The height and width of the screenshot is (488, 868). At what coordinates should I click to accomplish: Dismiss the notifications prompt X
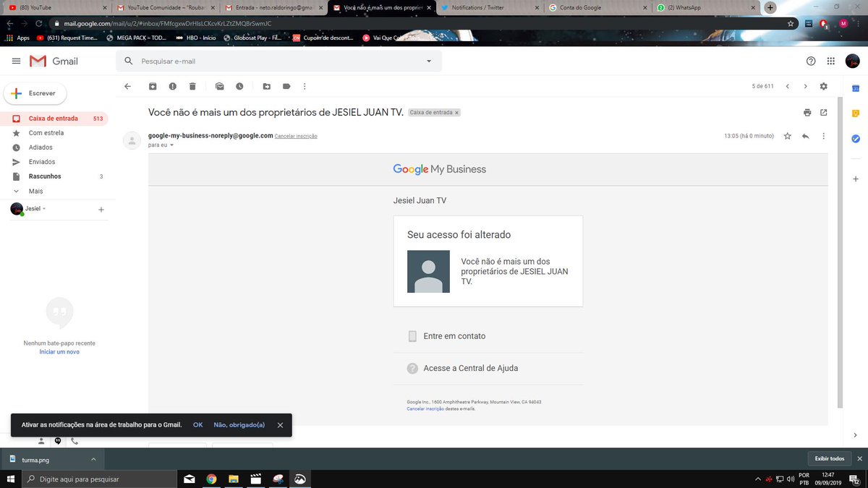coord(280,425)
